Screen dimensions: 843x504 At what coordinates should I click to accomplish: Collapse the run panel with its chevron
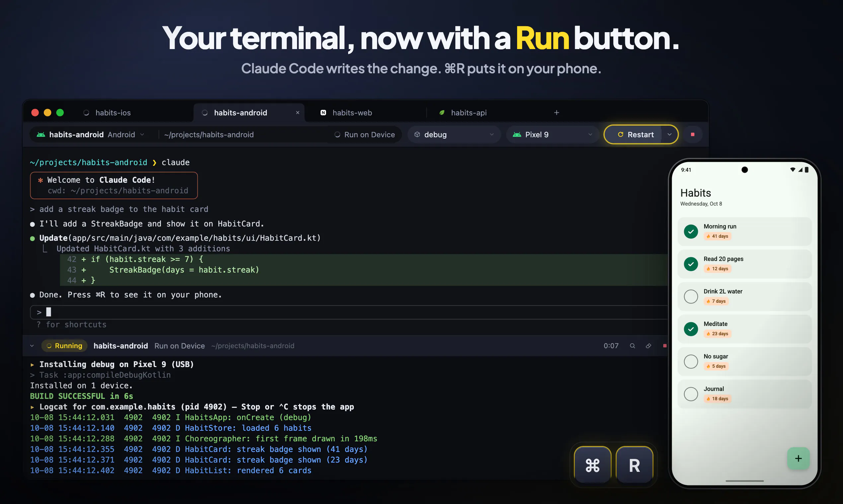tap(32, 346)
